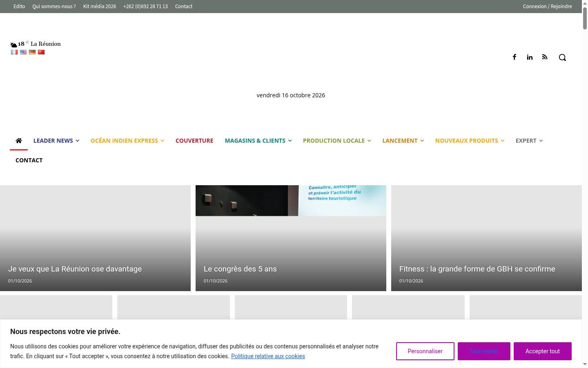Switch language with the Chinese flag
The width and height of the screenshot is (588, 368).
[41, 52]
